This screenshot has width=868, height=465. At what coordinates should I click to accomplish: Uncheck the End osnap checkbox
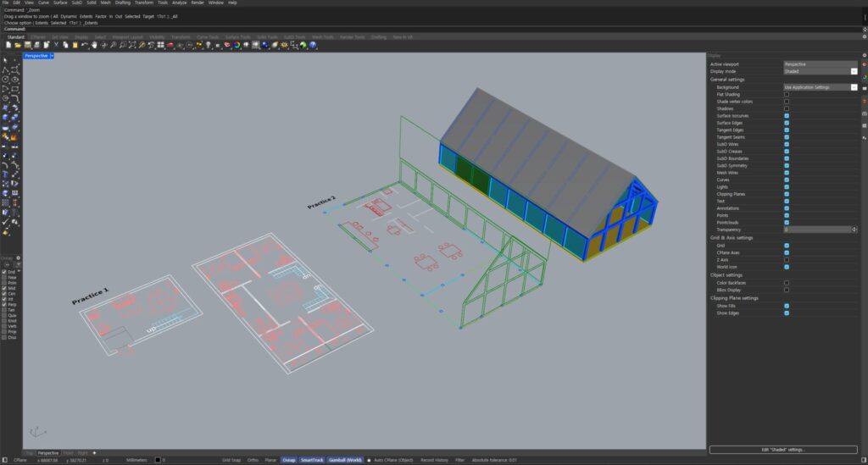[4, 271]
